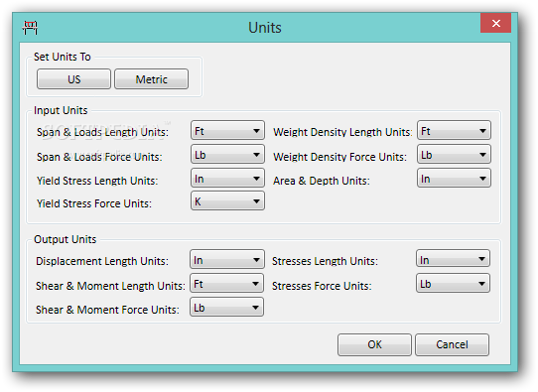Open Weight Density Length Units dropdown

pyautogui.click(x=454, y=130)
